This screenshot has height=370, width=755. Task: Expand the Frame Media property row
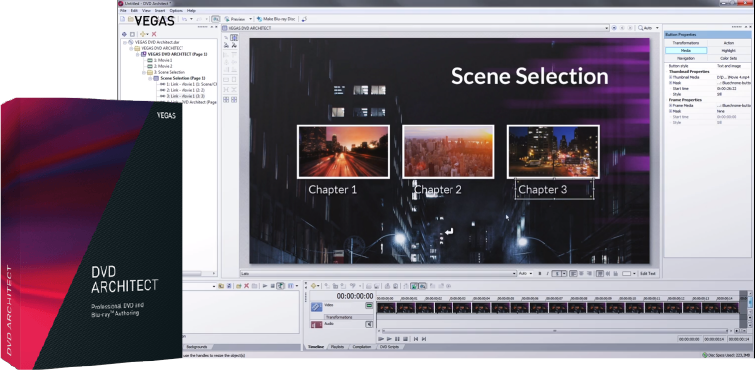(x=670, y=105)
